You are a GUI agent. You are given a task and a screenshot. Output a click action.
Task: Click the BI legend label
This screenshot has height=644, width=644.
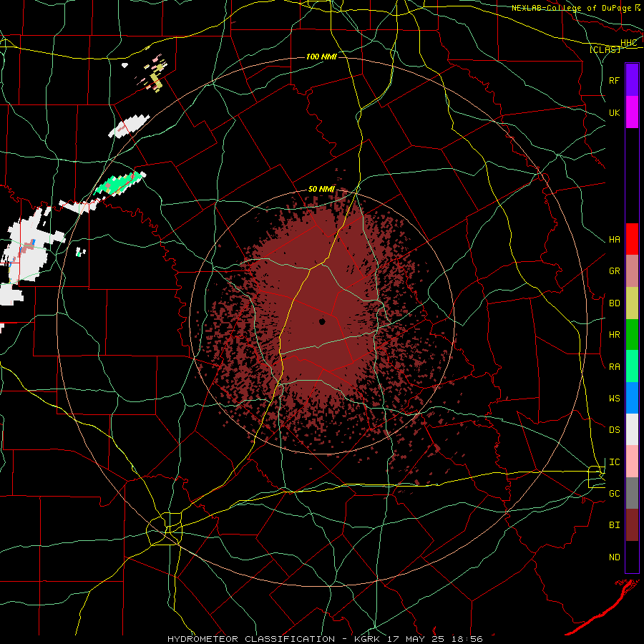pyautogui.click(x=614, y=525)
